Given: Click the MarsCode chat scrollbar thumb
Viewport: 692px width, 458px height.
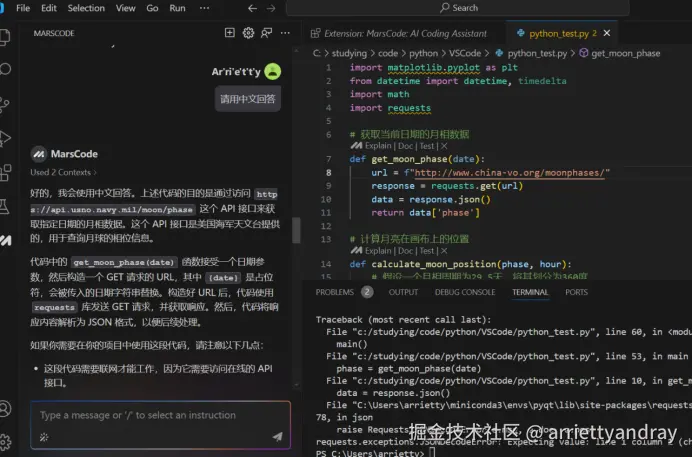Looking at the screenshot, I should coord(297,230).
